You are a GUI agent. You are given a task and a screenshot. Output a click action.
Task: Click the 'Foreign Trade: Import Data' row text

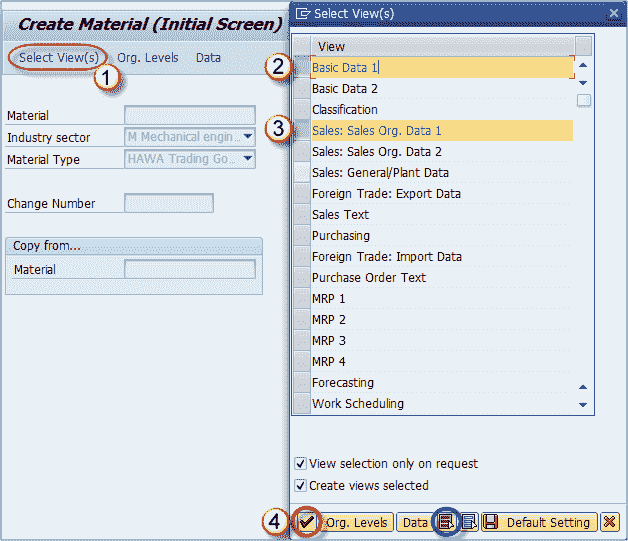[x=387, y=256]
